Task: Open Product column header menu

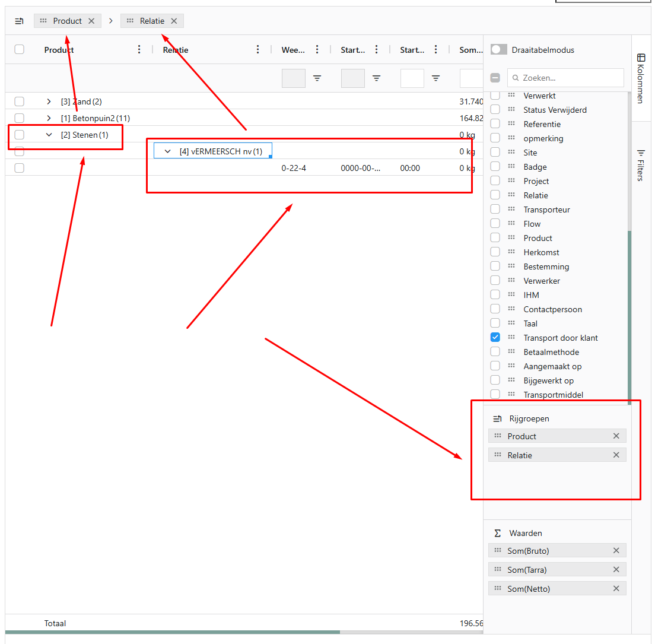Action: coord(139,50)
